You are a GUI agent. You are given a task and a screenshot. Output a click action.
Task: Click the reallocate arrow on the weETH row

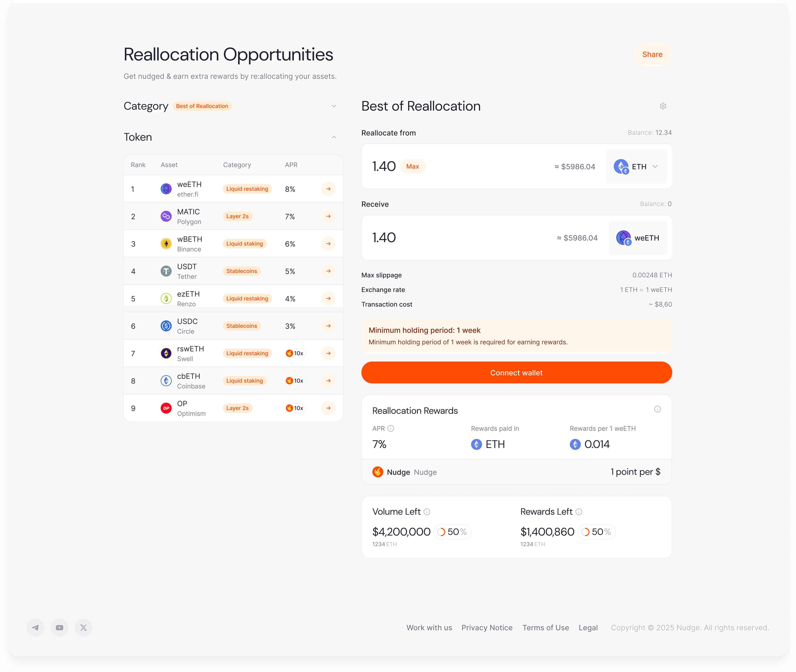pos(328,189)
